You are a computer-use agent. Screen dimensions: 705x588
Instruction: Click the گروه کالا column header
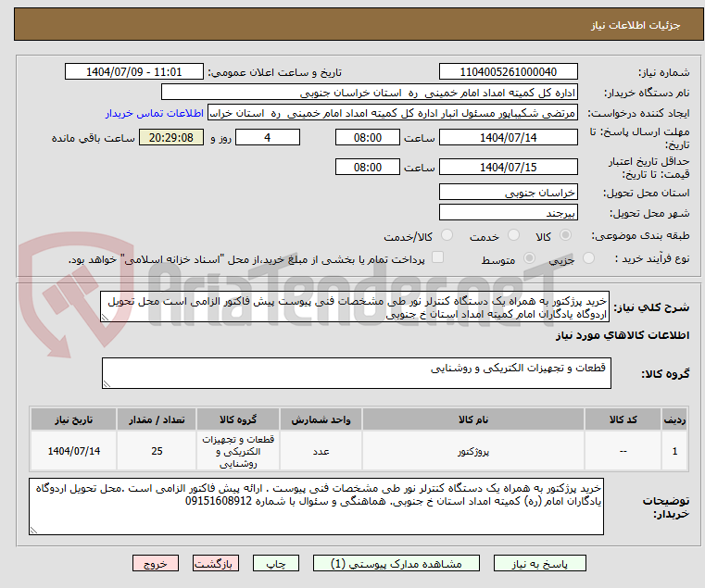click(x=238, y=419)
